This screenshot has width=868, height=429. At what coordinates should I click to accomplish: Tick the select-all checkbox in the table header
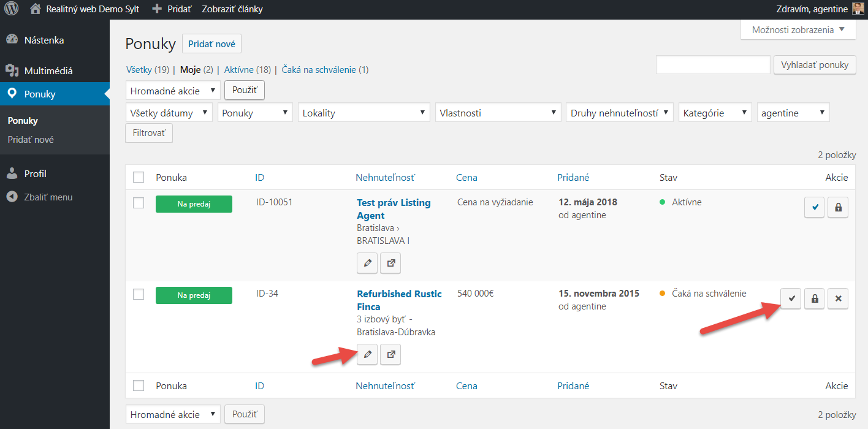139,177
